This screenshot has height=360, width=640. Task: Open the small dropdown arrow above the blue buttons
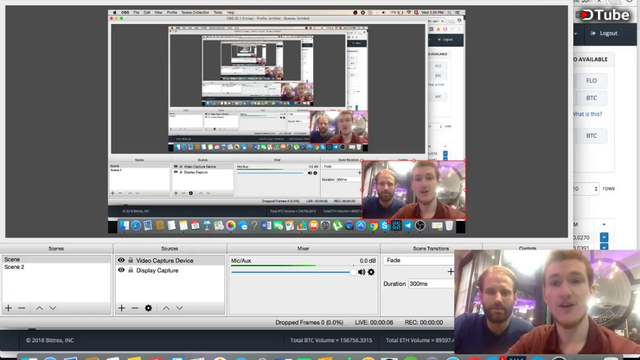[x=604, y=224]
